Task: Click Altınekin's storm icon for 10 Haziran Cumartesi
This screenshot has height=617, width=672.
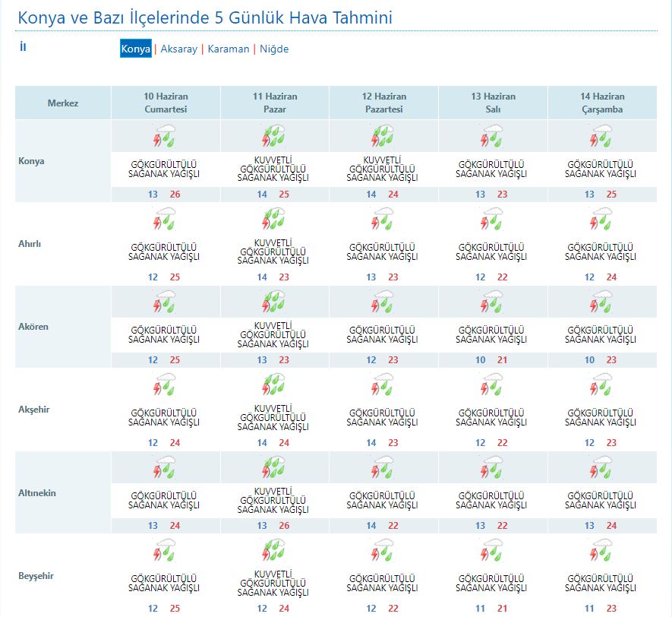Action: tap(165, 469)
